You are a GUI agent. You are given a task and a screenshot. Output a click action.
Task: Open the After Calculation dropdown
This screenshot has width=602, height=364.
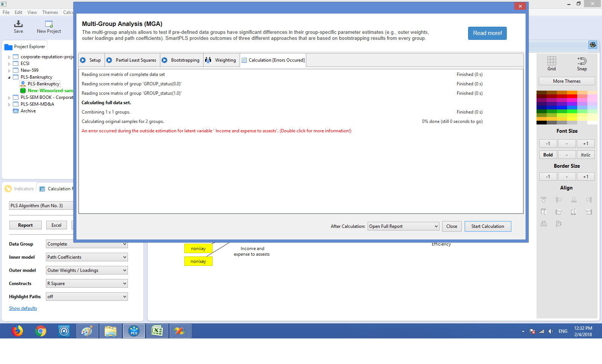click(403, 226)
